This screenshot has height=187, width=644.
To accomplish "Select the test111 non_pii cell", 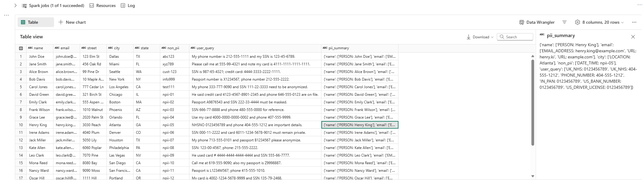I will coord(175,87).
